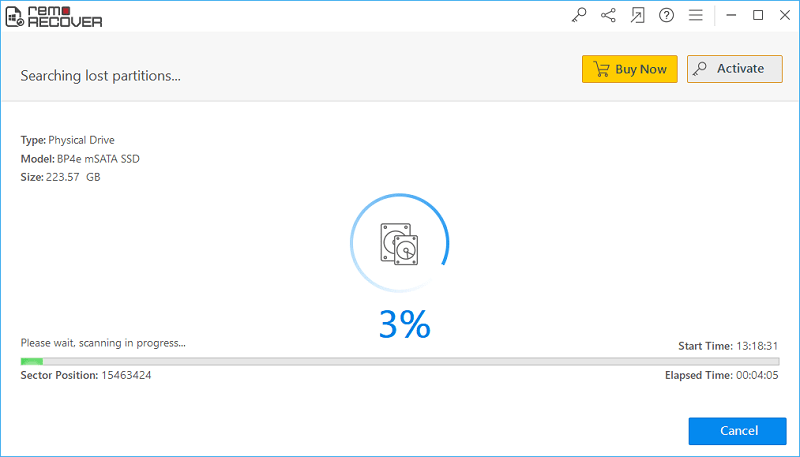Screen dimensions: 800x457
Task: Open the hamburger menu
Action: 696,15
